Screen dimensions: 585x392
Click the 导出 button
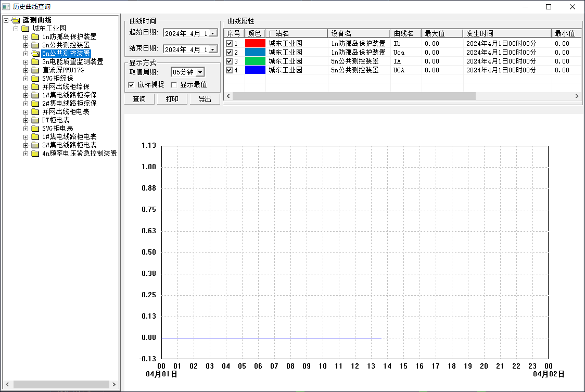click(x=205, y=99)
